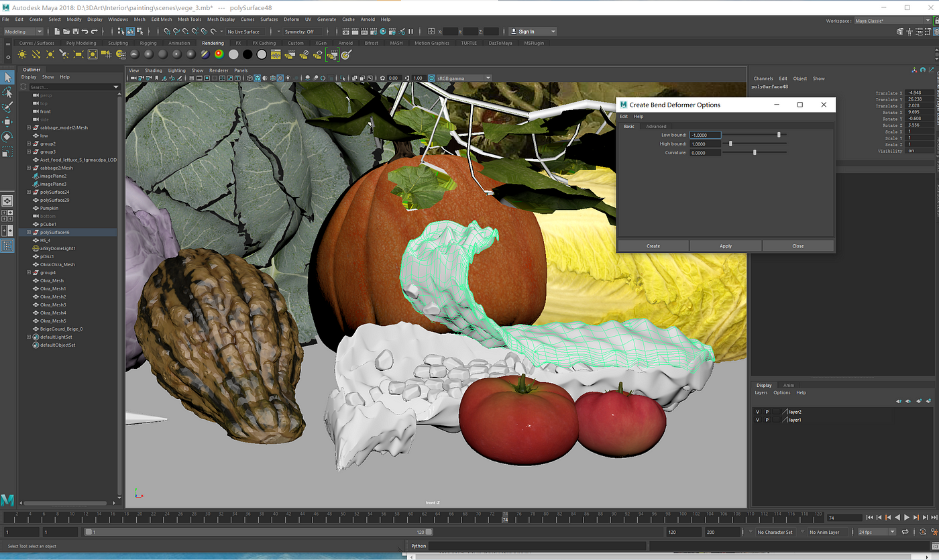Screen dimensions: 939x560
Task: Click the Undo arrow icon
Action: (85, 32)
